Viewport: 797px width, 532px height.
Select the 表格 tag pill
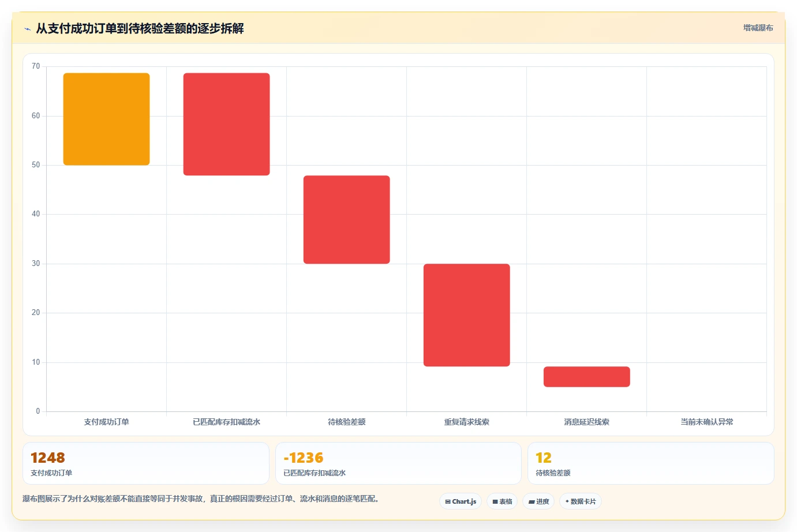502,501
